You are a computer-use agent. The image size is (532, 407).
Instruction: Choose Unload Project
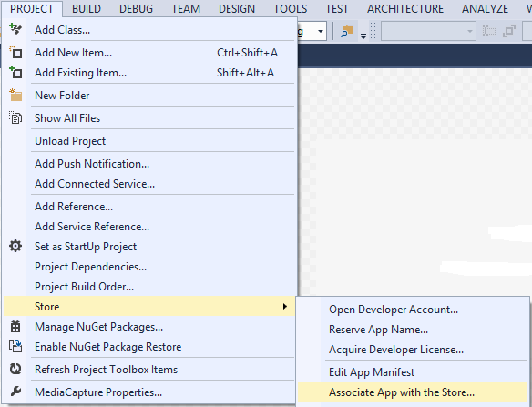point(149,140)
